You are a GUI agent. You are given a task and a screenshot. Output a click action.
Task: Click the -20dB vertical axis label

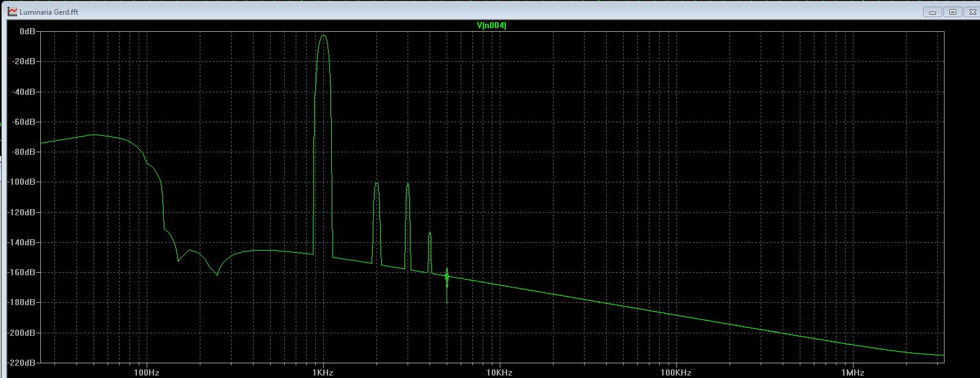click(x=25, y=61)
